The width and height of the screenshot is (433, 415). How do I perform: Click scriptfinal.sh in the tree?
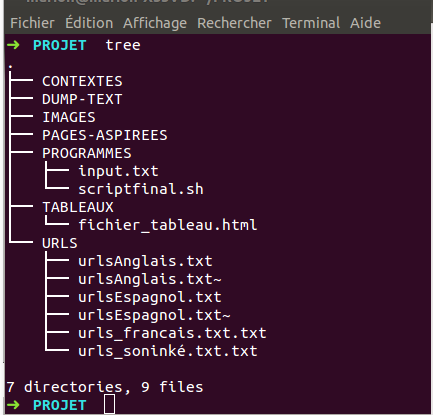[141, 189]
